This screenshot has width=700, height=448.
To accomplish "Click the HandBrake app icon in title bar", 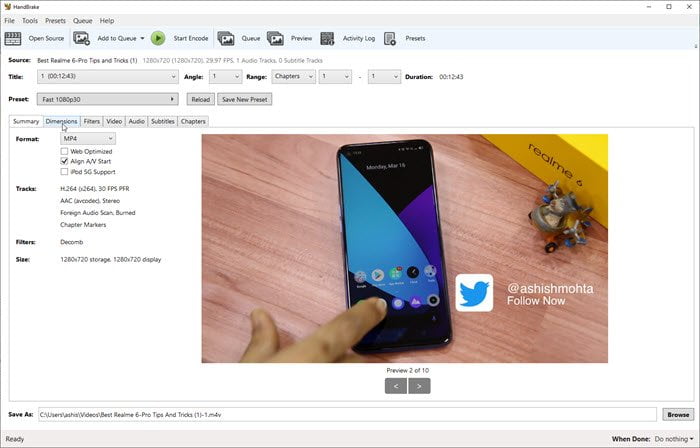I will (x=7, y=7).
